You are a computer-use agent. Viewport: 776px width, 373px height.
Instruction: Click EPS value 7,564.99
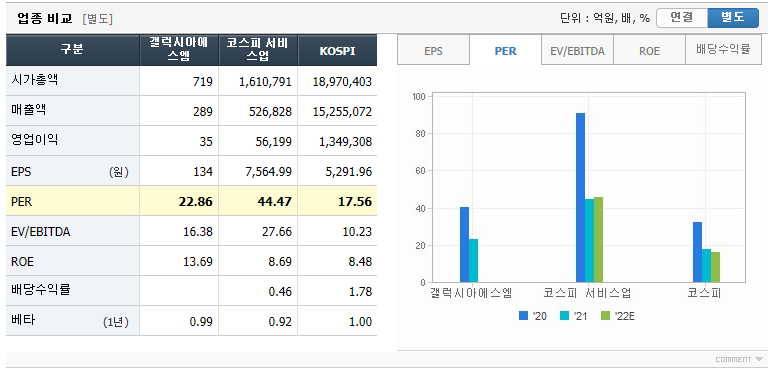click(268, 172)
